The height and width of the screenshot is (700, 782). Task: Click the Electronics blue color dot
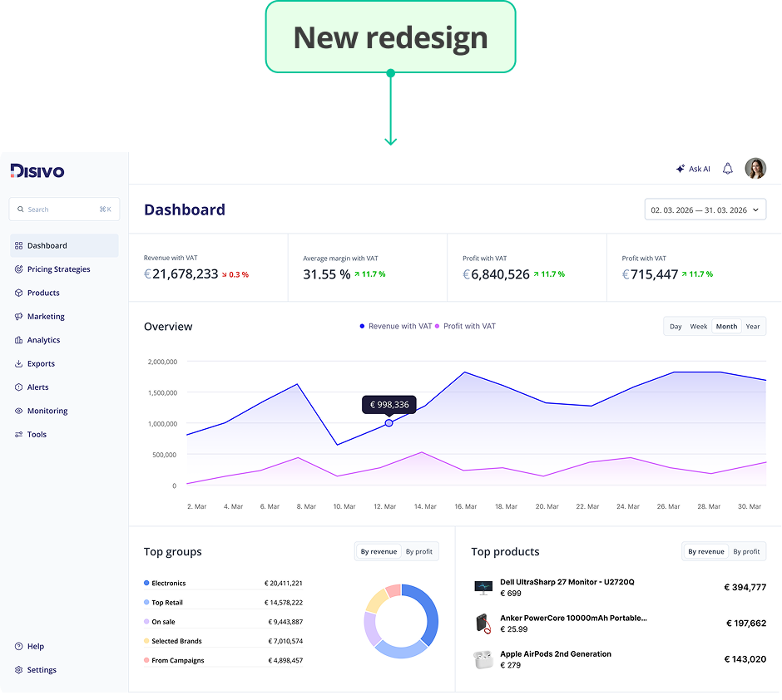[x=146, y=583]
